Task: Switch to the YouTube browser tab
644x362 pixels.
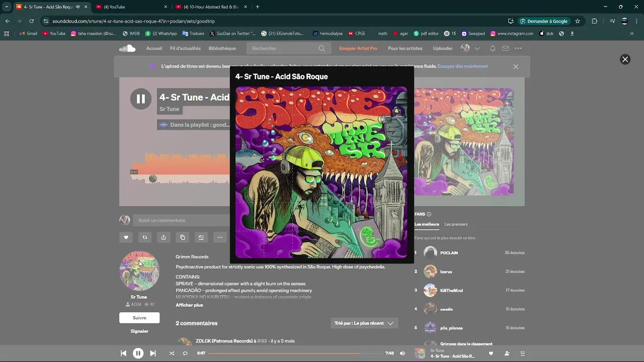Action: point(132,7)
